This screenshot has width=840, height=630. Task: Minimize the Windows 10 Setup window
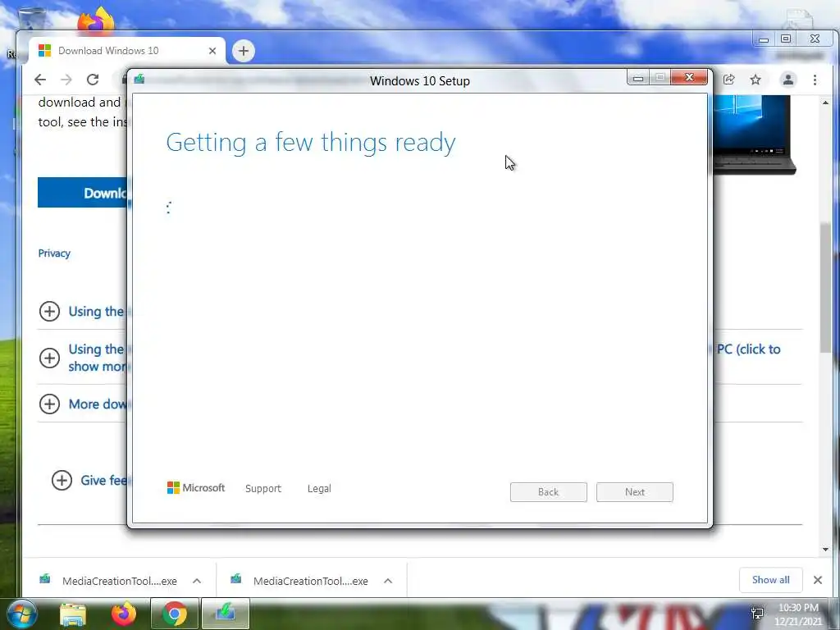pyautogui.click(x=638, y=78)
